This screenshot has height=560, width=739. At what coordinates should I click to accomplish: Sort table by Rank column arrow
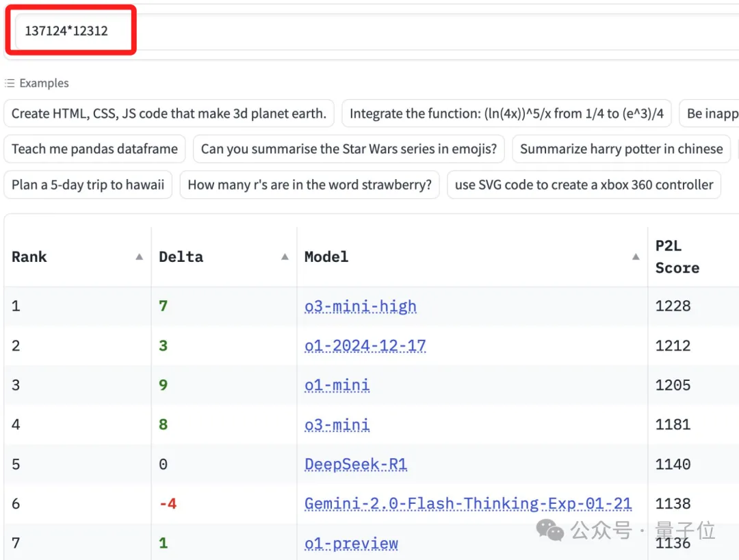(139, 256)
